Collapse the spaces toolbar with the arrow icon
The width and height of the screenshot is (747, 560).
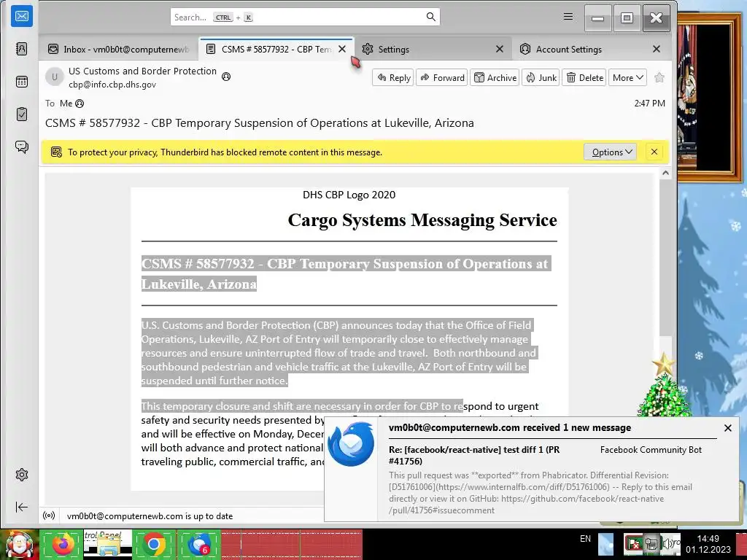tap(21, 507)
